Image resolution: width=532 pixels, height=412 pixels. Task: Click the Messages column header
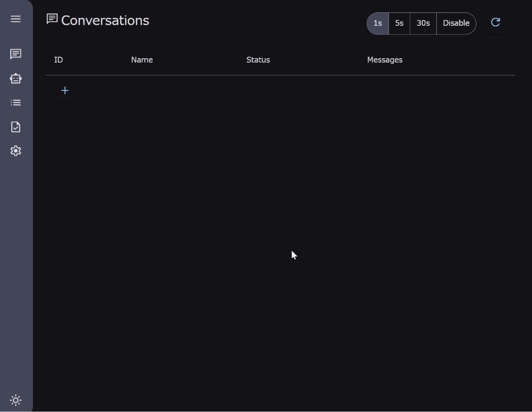pos(384,60)
